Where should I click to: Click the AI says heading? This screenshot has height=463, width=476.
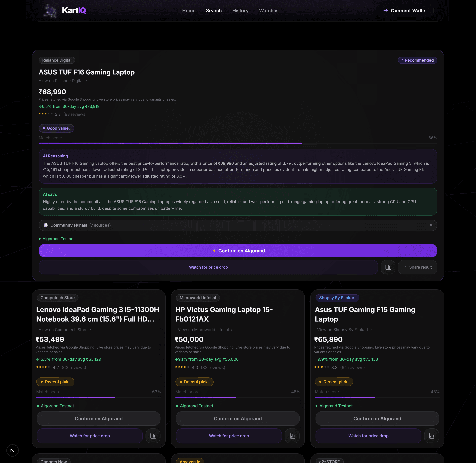50,194
